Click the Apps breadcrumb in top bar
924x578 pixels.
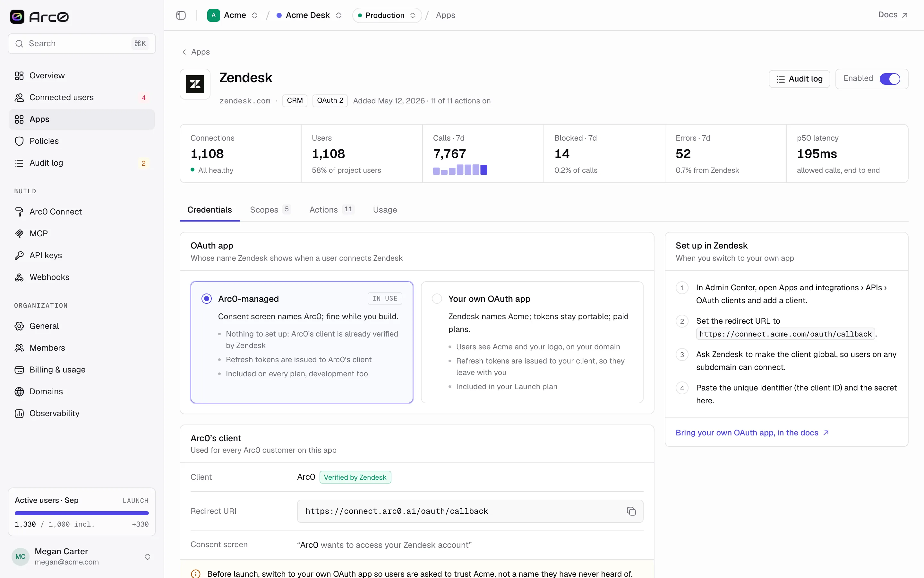pos(446,15)
